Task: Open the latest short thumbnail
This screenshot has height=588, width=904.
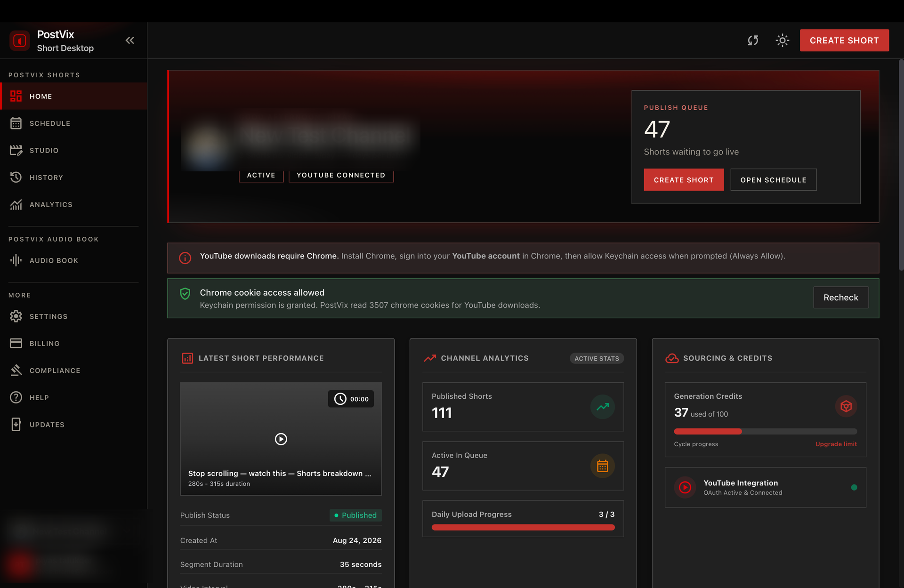Action: click(x=281, y=439)
